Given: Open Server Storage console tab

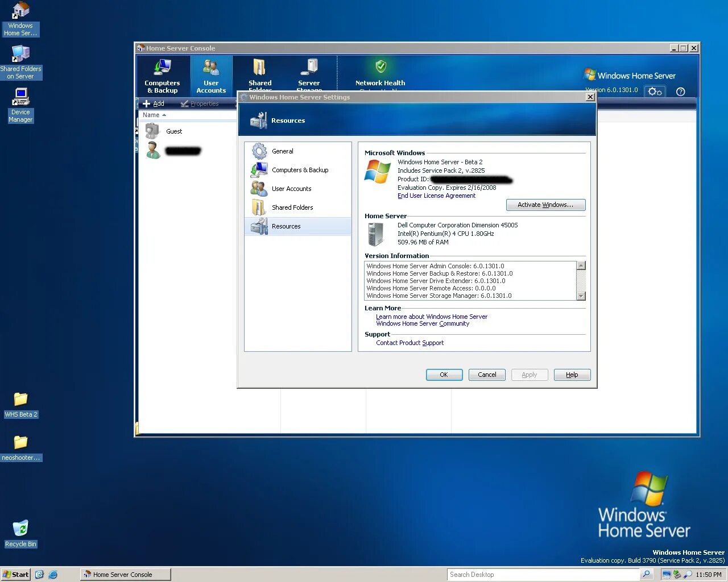Looking at the screenshot, I should [309, 74].
